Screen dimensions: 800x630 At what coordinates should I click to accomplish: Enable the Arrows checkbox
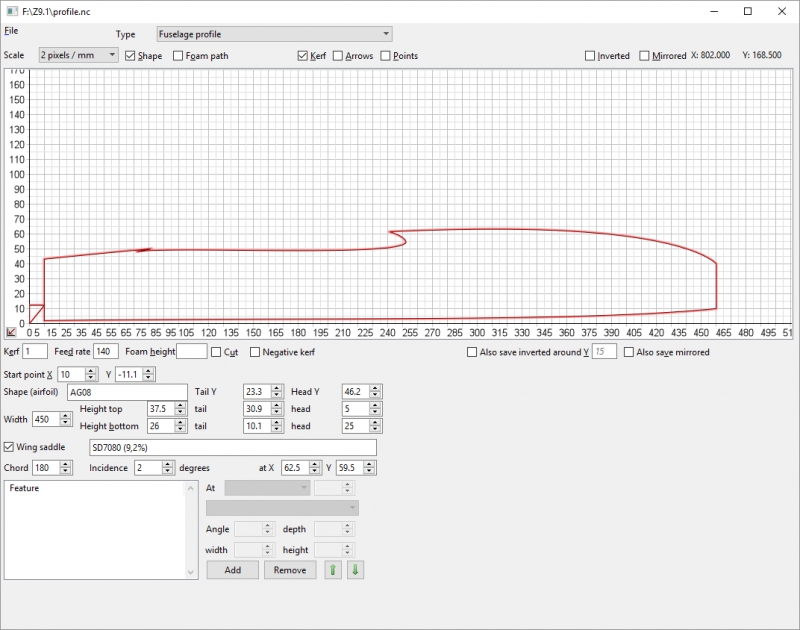339,56
